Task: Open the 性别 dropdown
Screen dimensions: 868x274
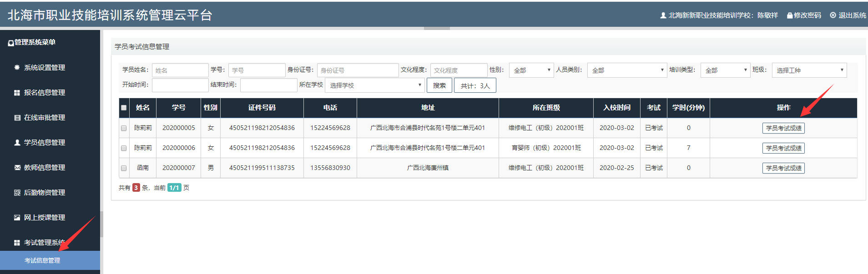Action: [x=531, y=70]
